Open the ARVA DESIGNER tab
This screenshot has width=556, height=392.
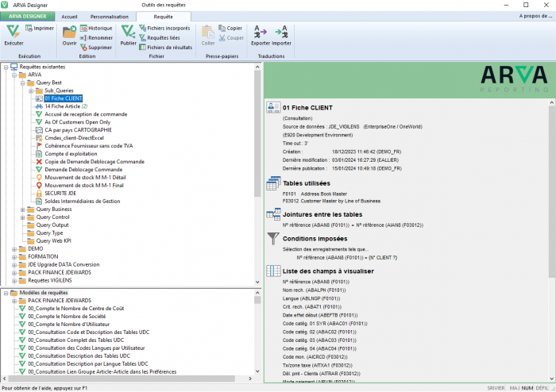point(27,17)
